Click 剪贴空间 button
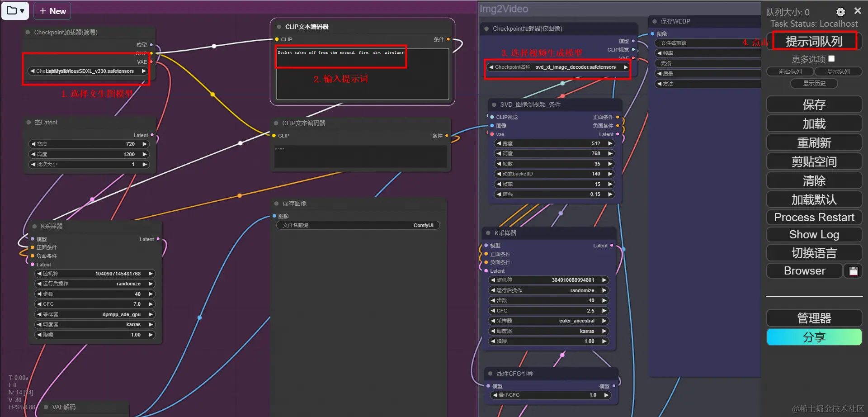The width and height of the screenshot is (868, 417). pos(814,162)
